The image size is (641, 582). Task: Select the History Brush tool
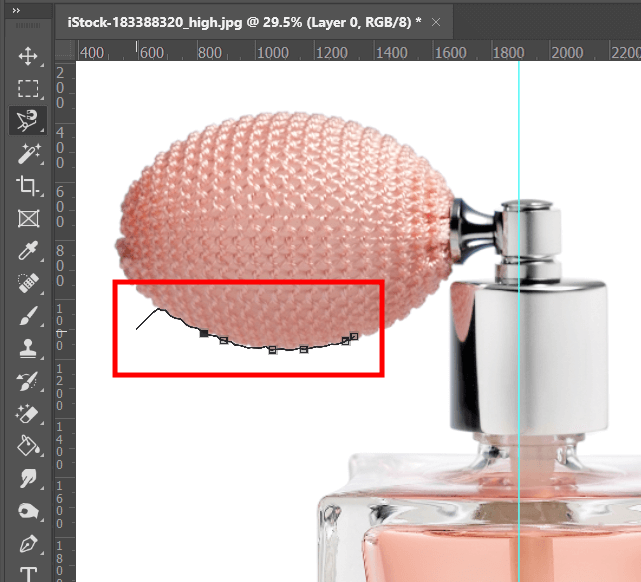(x=28, y=381)
